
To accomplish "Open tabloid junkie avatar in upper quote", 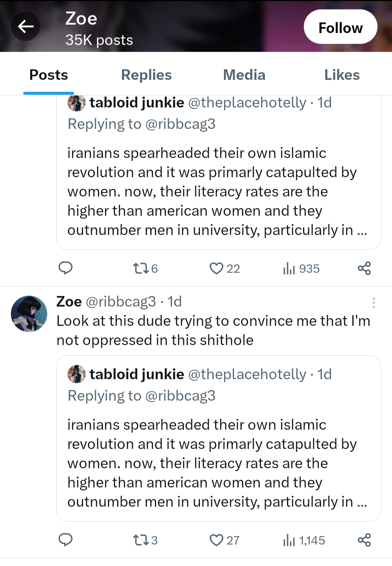I will (77, 103).
